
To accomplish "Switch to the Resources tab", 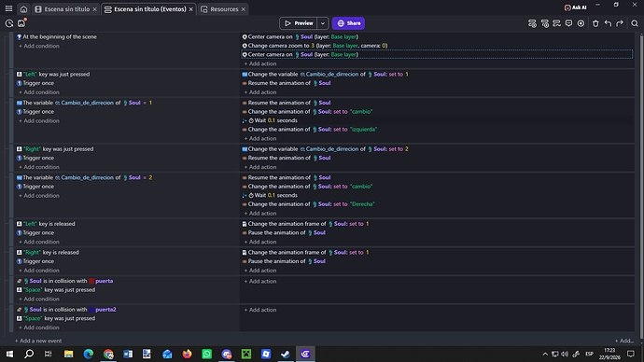I will [223, 9].
